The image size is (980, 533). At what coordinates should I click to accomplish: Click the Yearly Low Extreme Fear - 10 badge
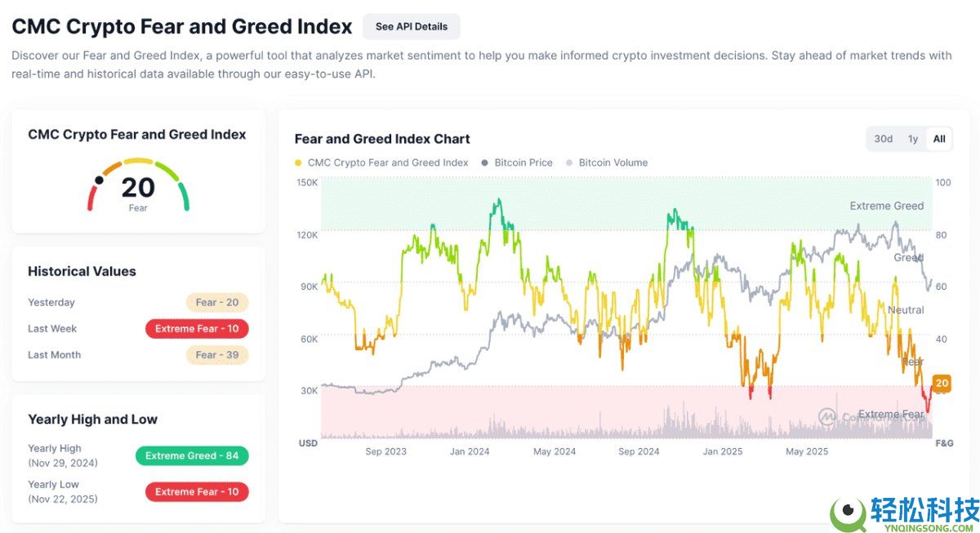tap(197, 491)
